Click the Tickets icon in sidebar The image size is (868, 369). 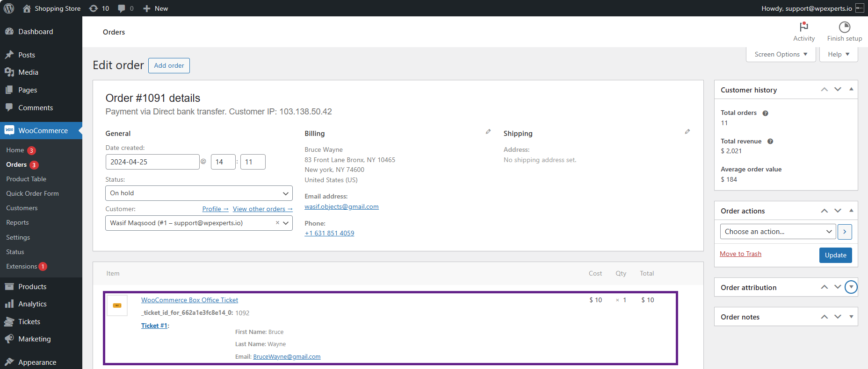tap(9, 321)
